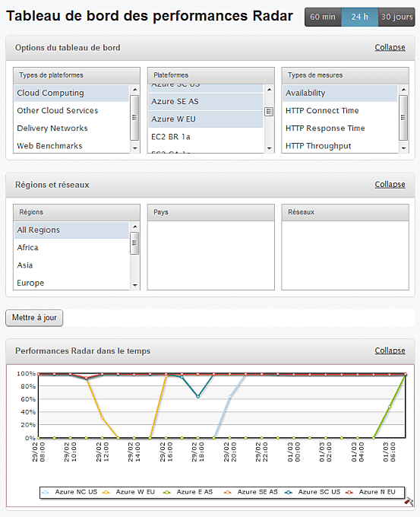The image size is (420, 517).
Task: Select Azure W EU platform
Action: [206, 119]
